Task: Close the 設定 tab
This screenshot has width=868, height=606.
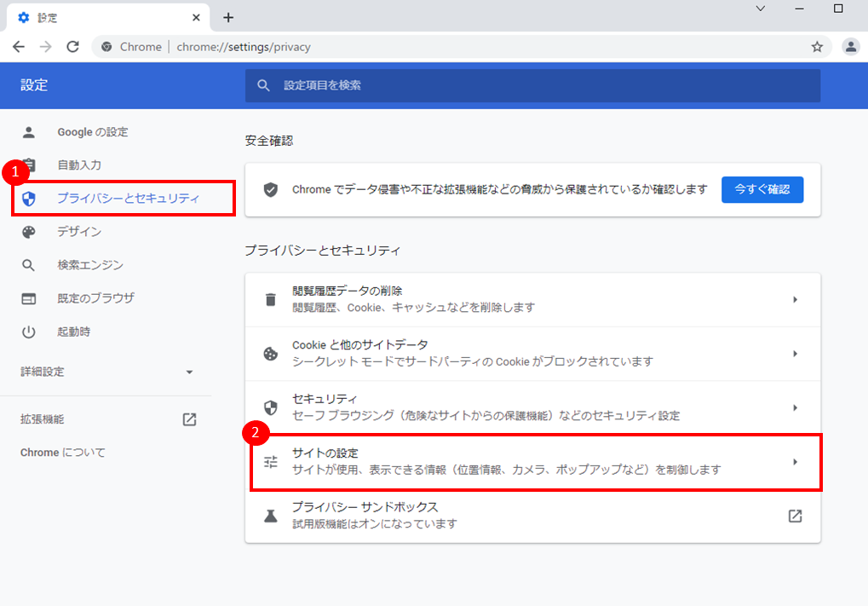Action: 196,18
